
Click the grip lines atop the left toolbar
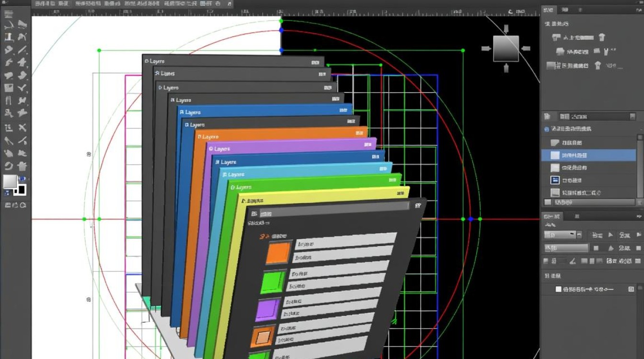[8, 13]
